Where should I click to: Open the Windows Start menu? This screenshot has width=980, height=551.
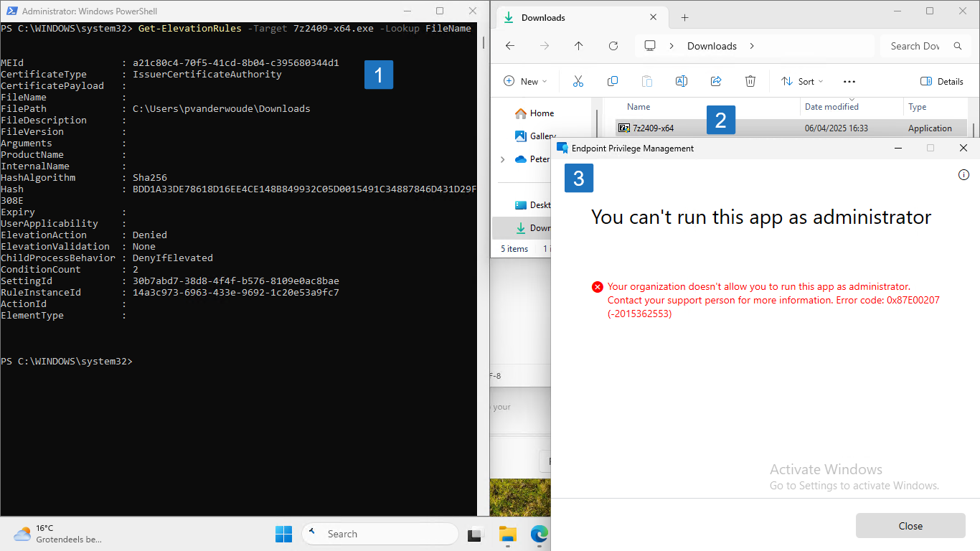[x=283, y=534]
